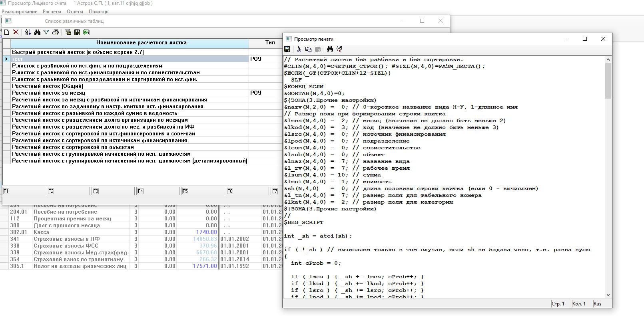
Task: Click the table list window system icon
Action: (8, 21)
